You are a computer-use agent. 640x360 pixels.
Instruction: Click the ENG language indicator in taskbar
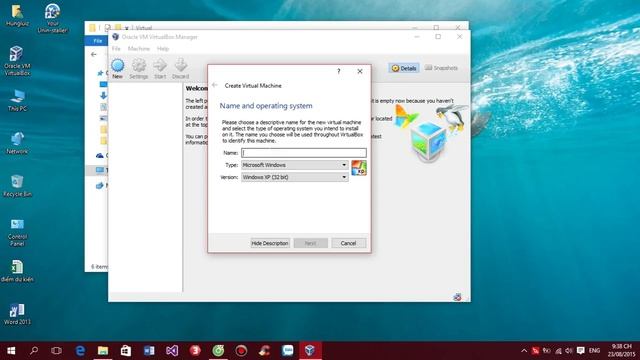point(594,351)
